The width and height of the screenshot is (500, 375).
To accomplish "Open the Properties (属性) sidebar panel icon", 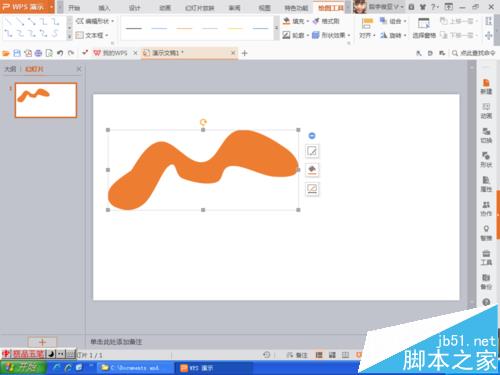I will pyautogui.click(x=486, y=184).
